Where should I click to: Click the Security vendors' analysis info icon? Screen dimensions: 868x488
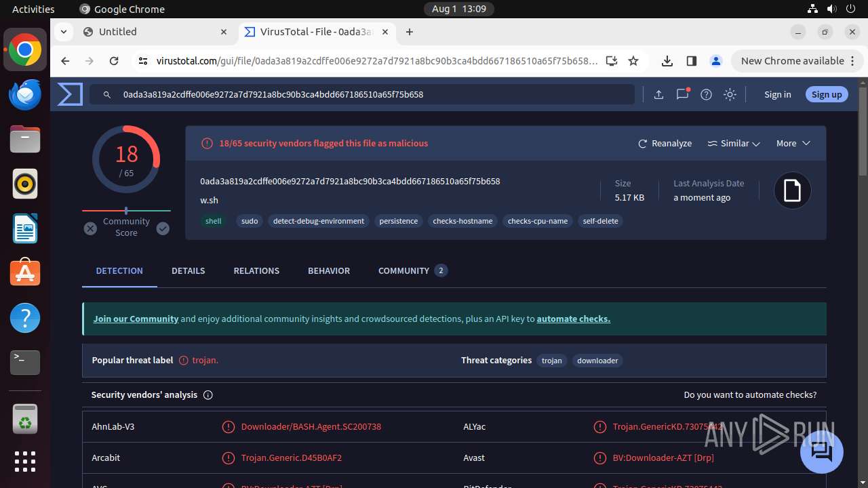(208, 395)
